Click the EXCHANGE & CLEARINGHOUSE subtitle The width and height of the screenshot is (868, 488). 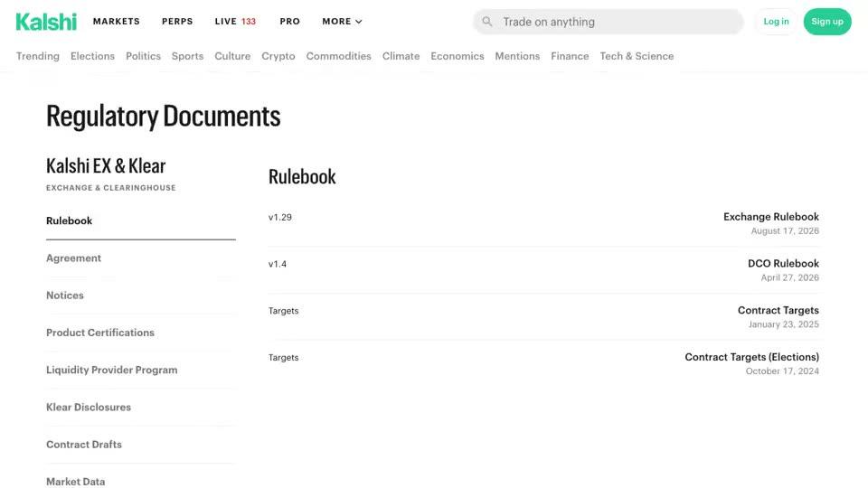coord(110,188)
